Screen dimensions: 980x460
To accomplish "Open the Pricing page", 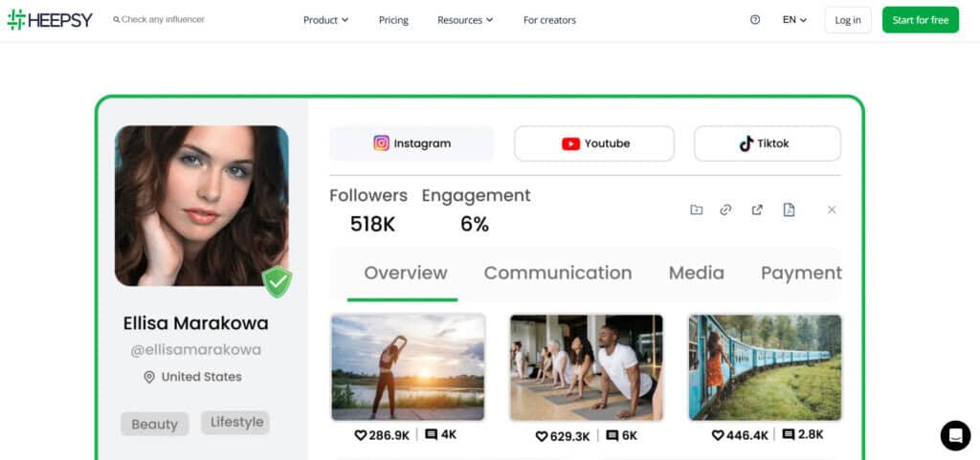I will point(393,20).
